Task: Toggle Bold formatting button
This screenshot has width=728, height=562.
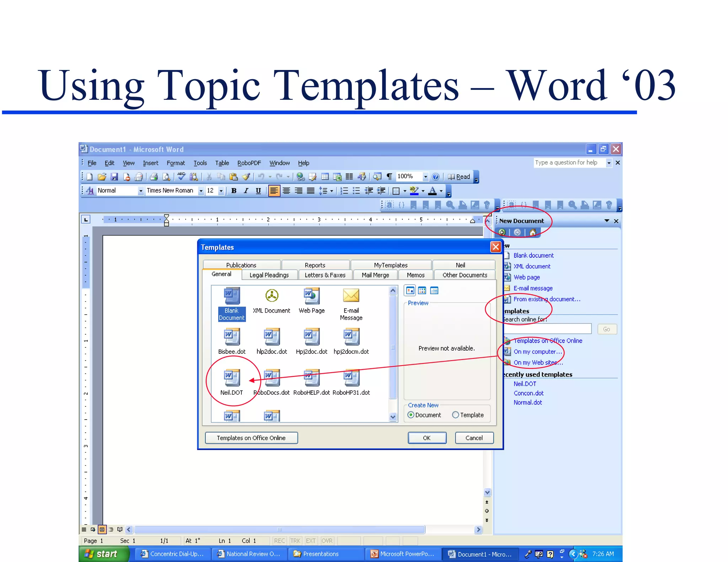Action: 234,191
